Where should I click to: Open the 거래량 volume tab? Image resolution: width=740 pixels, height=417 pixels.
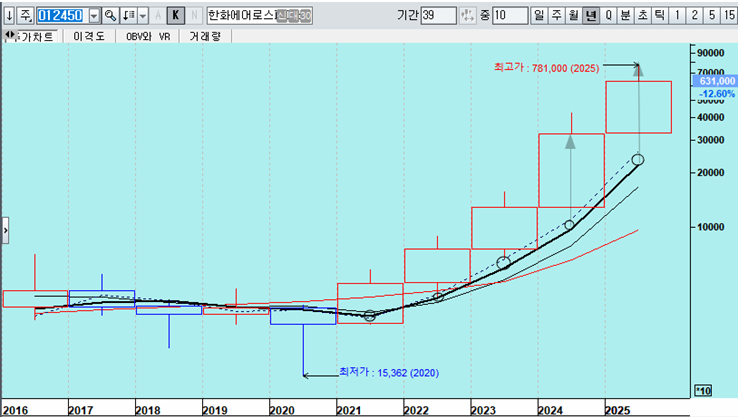205,36
